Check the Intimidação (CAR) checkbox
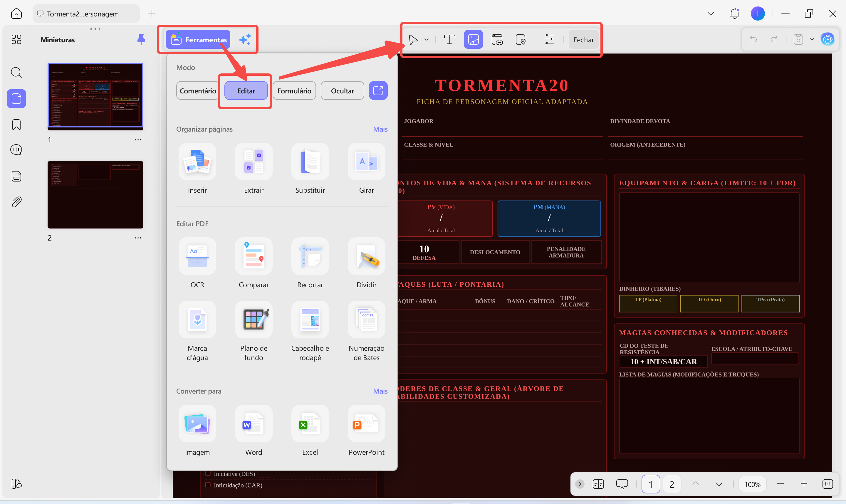Screen dimensions: 846x504 click(x=208, y=485)
